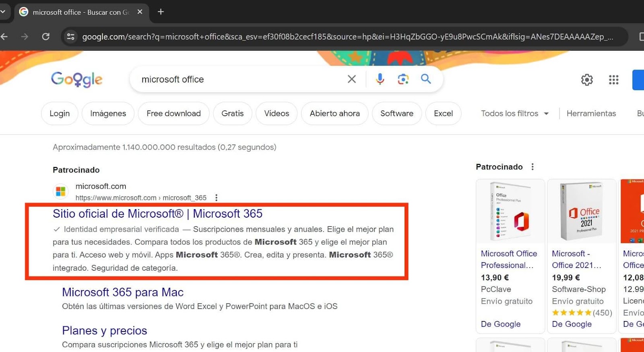Click the Google doodle logo
The width and height of the screenshot is (644, 352).
pyautogui.click(x=76, y=79)
